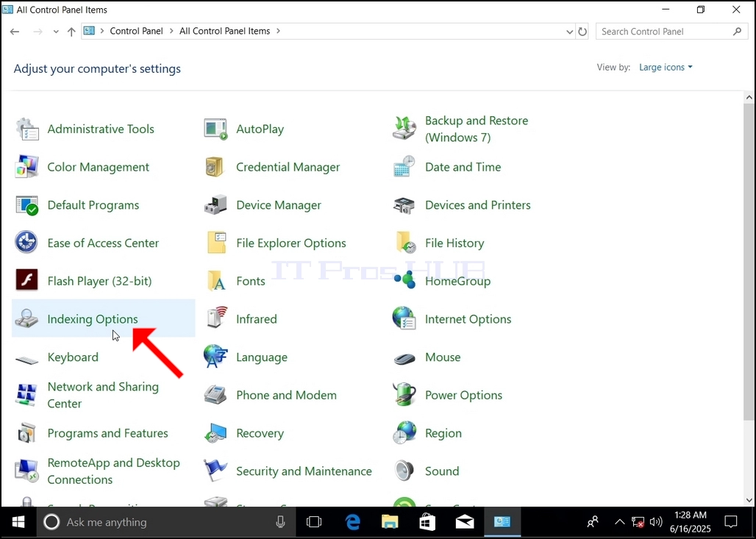Open the clock showing 1:28 AM
756x539 pixels.
click(691, 522)
